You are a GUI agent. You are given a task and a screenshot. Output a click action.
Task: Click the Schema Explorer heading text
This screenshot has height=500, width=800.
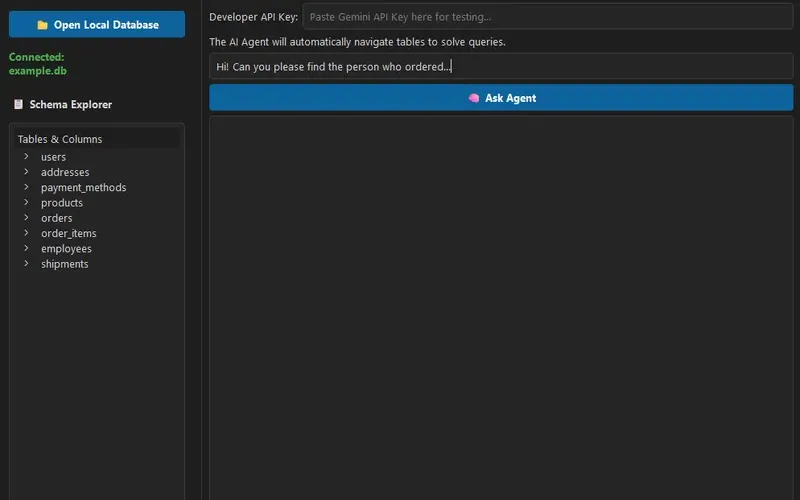pyautogui.click(x=70, y=104)
